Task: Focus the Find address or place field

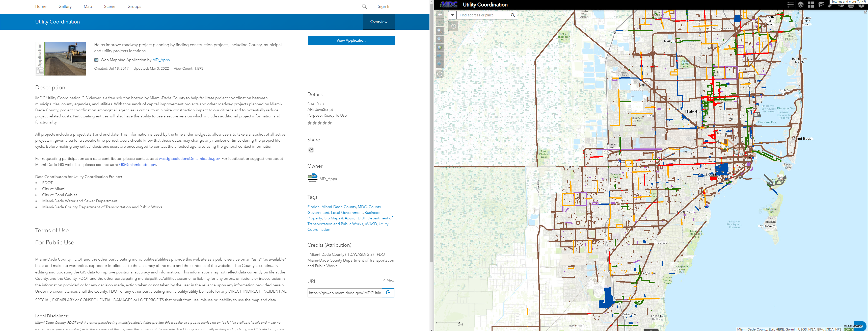Action: 482,15
